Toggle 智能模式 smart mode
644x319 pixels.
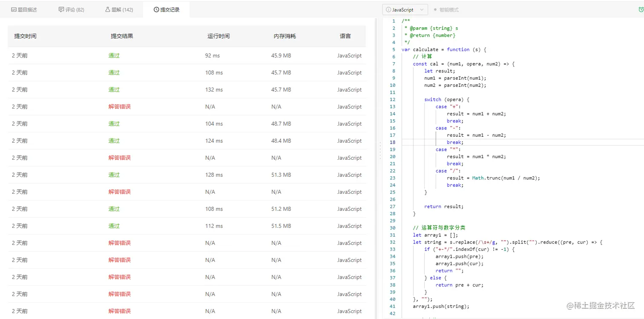coord(446,10)
